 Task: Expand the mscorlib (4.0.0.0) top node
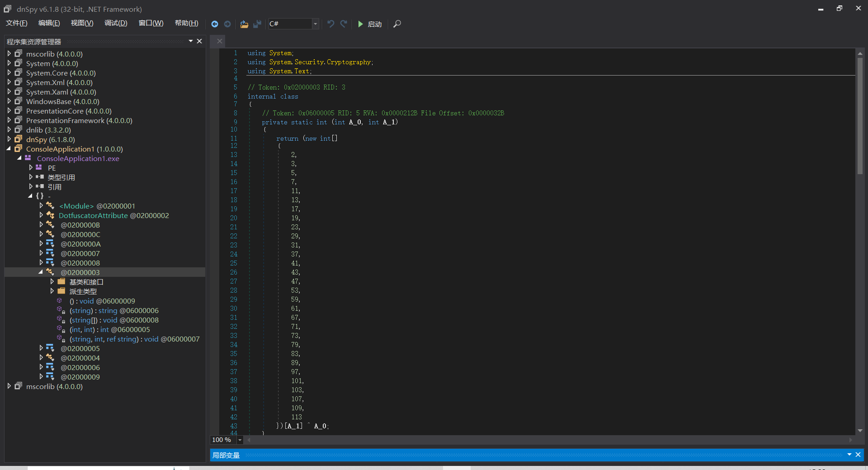[9, 53]
